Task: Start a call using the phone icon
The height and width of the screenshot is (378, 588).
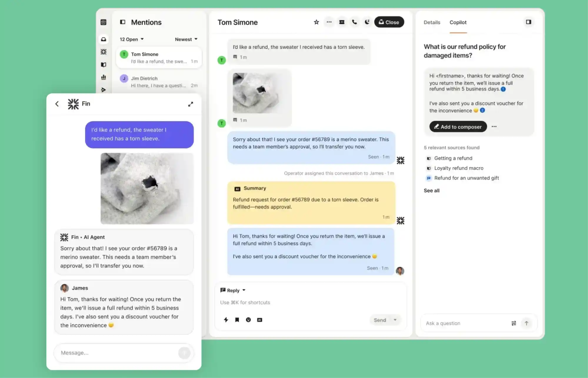Action: 354,22
